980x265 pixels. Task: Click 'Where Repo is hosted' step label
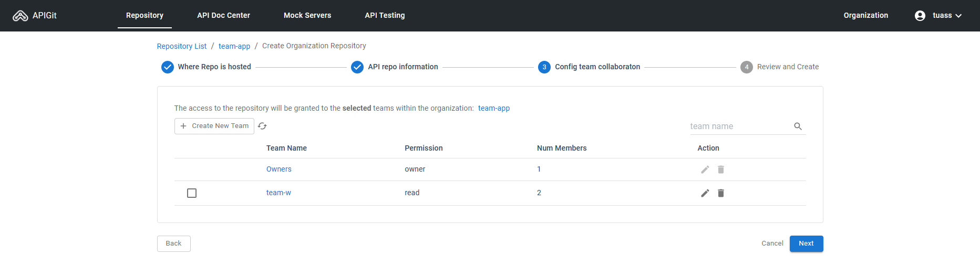pos(214,67)
